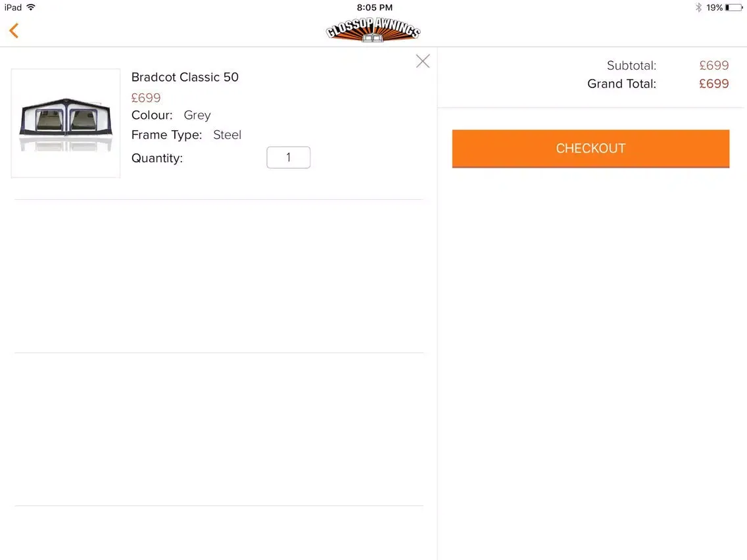
Task: Tap the Quantity label
Action: [x=157, y=158]
